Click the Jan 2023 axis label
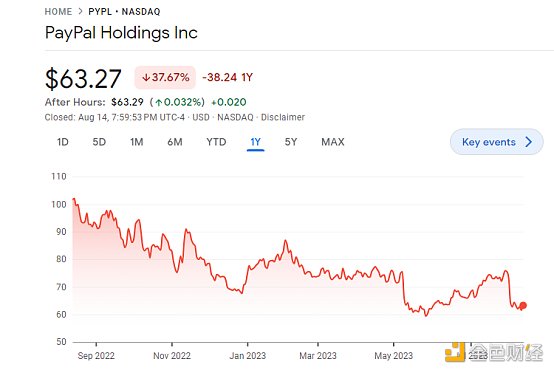The image size is (554, 373). [247, 356]
